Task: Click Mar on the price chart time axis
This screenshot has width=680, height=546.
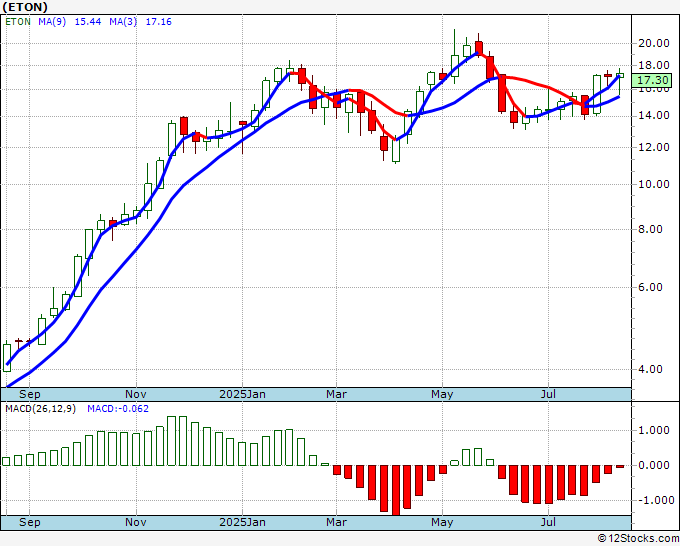Action: coord(337,394)
